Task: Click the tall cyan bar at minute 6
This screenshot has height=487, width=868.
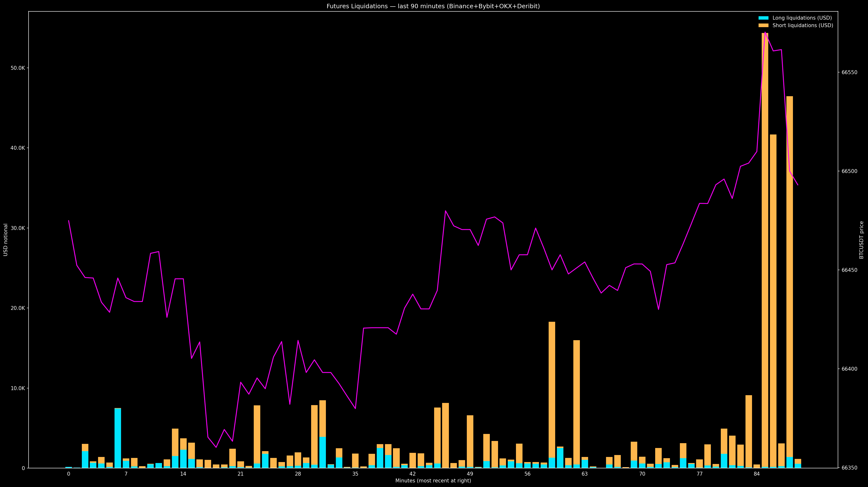Action: [x=118, y=439]
